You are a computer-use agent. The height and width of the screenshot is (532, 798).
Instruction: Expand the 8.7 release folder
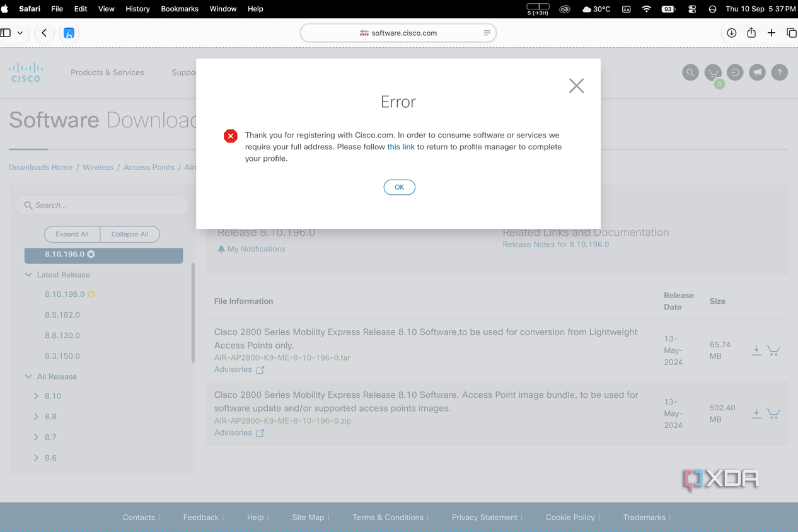click(36, 437)
